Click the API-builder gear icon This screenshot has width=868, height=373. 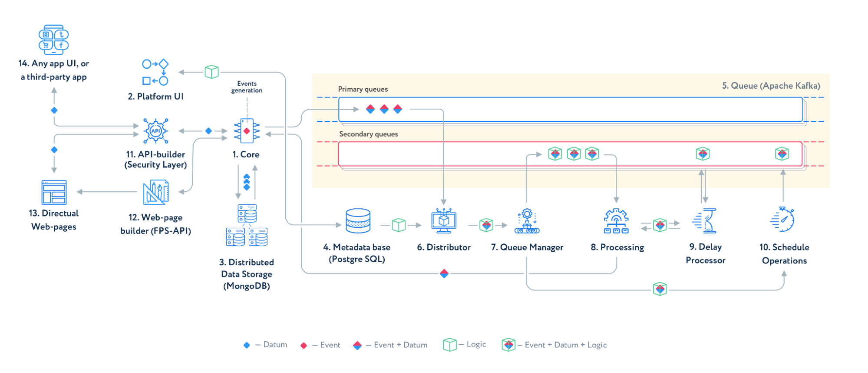[x=155, y=131]
